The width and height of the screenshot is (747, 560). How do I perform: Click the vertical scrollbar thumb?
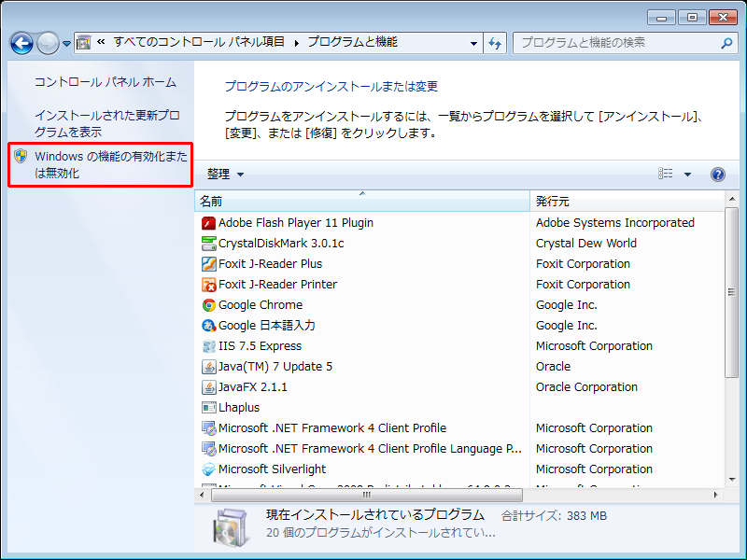[x=732, y=292]
